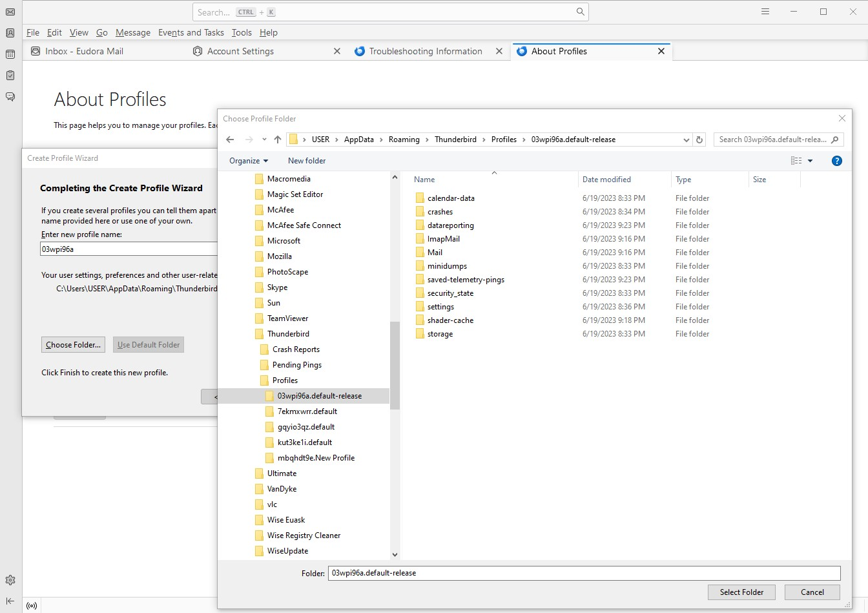The image size is (868, 613).
Task: Open the Tools menu
Action: click(x=242, y=32)
